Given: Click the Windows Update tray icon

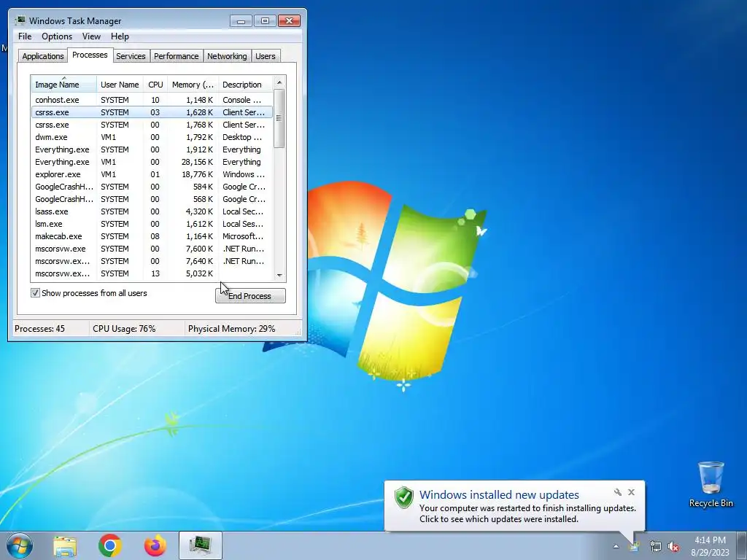Looking at the screenshot, I should tap(634, 546).
